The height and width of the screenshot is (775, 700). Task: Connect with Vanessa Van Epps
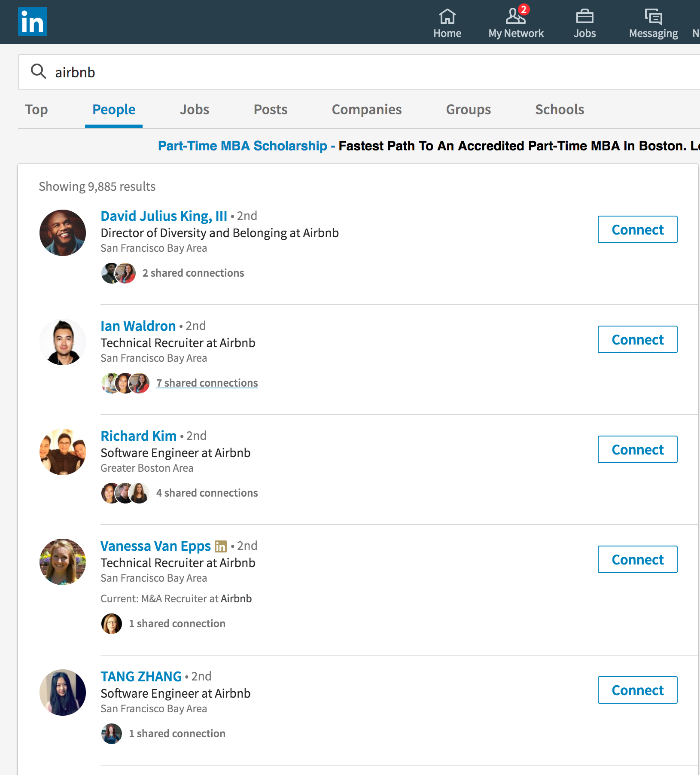[637, 559]
